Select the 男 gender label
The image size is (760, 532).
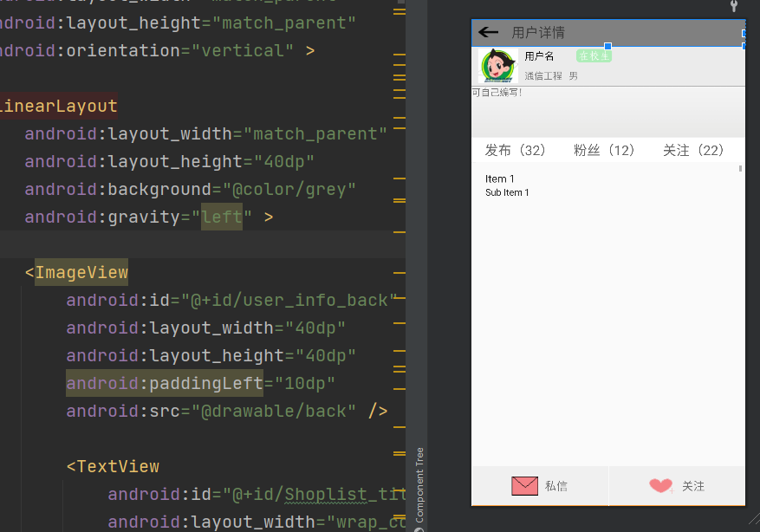[x=574, y=76]
